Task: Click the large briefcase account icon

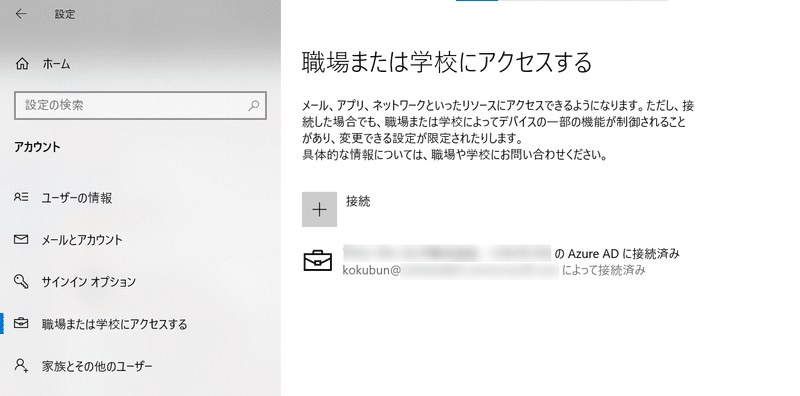Action: point(317,261)
